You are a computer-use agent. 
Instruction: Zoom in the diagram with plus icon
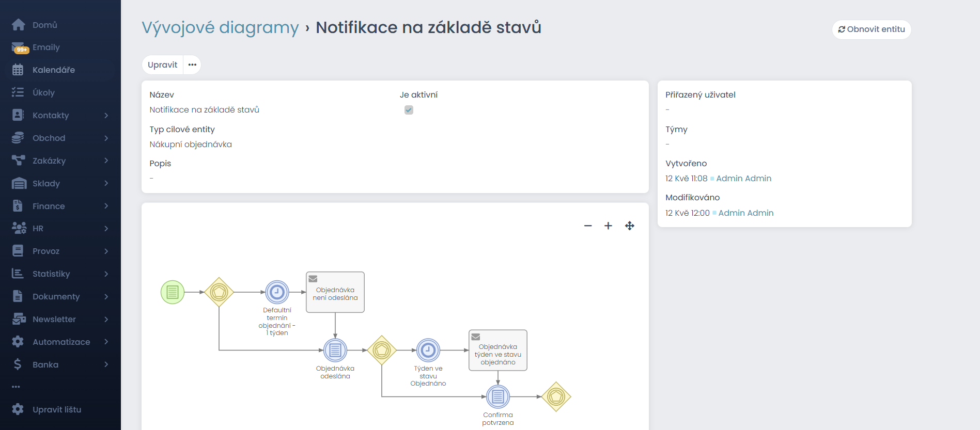(x=608, y=226)
